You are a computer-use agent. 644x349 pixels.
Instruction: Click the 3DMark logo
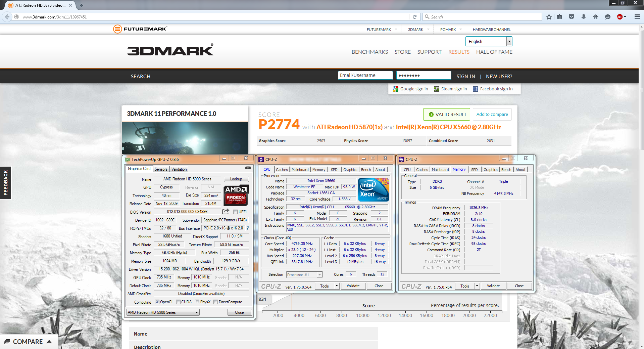(x=170, y=50)
